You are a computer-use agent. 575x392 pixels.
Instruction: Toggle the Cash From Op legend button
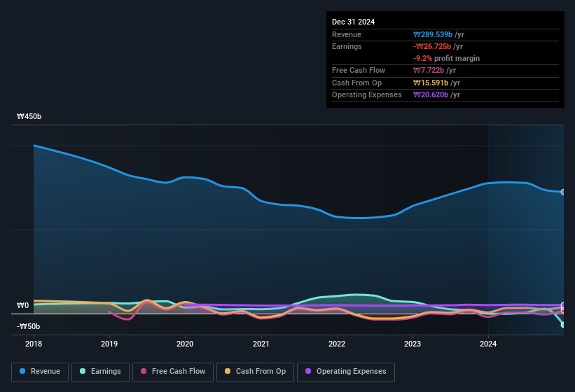[255, 372]
